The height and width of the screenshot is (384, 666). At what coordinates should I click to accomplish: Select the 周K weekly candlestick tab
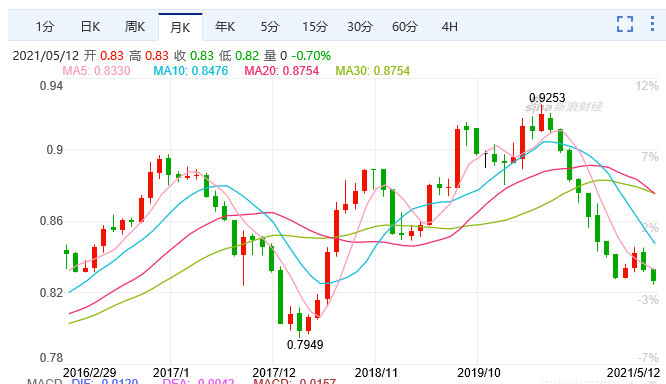[x=135, y=27]
